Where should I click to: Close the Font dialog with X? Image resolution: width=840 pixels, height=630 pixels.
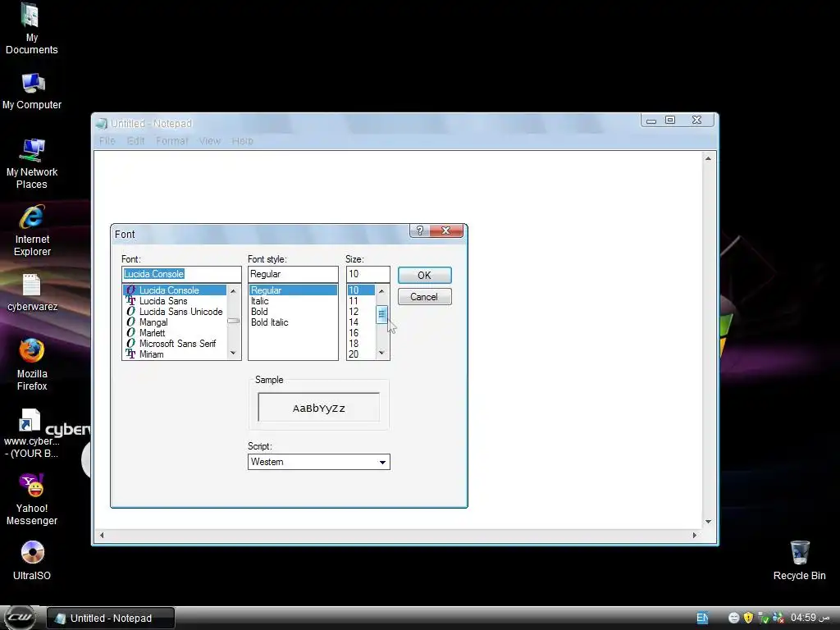[445, 231]
